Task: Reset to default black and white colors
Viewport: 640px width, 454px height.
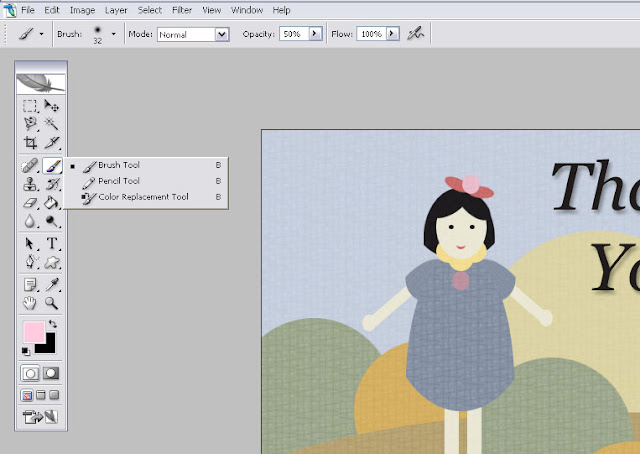Action: [25, 351]
